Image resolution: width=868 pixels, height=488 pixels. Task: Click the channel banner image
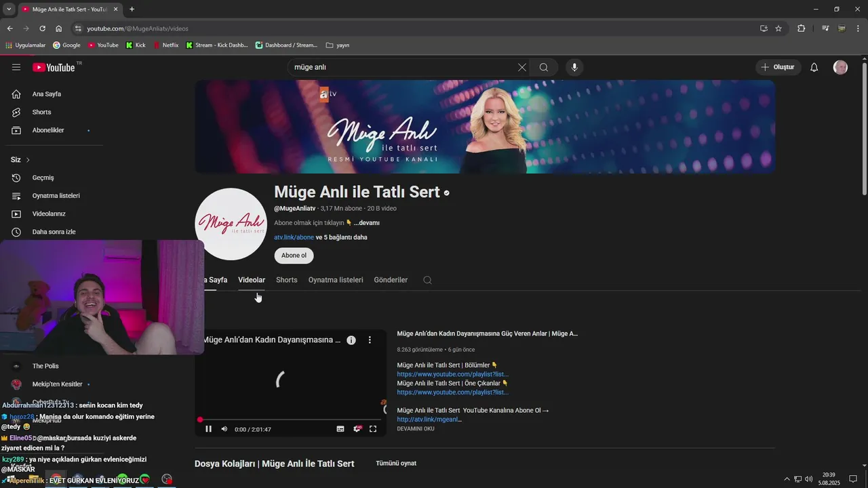pyautogui.click(x=485, y=127)
